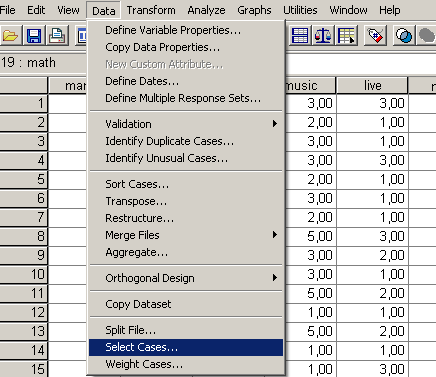Select row number 8 header
Viewport: 436px width, 377px height.
24,236
